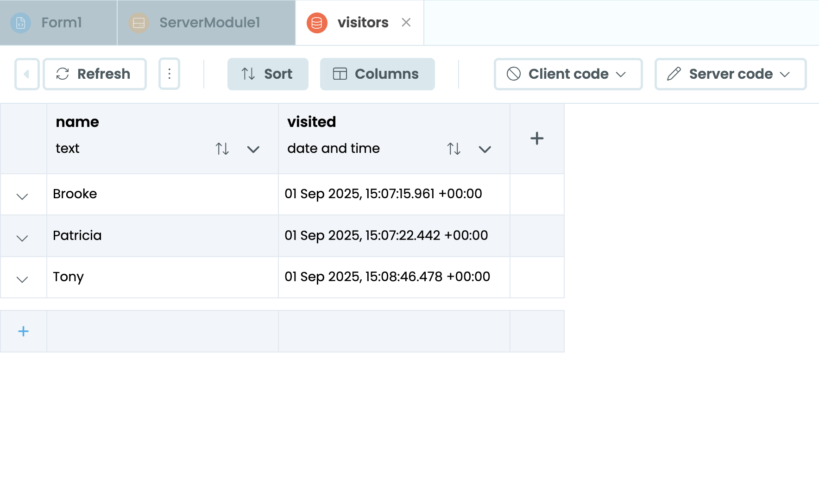Image resolution: width=819 pixels, height=504 pixels.
Task: Open the three-dot more options menu
Action: pyautogui.click(x=170, y=74)
